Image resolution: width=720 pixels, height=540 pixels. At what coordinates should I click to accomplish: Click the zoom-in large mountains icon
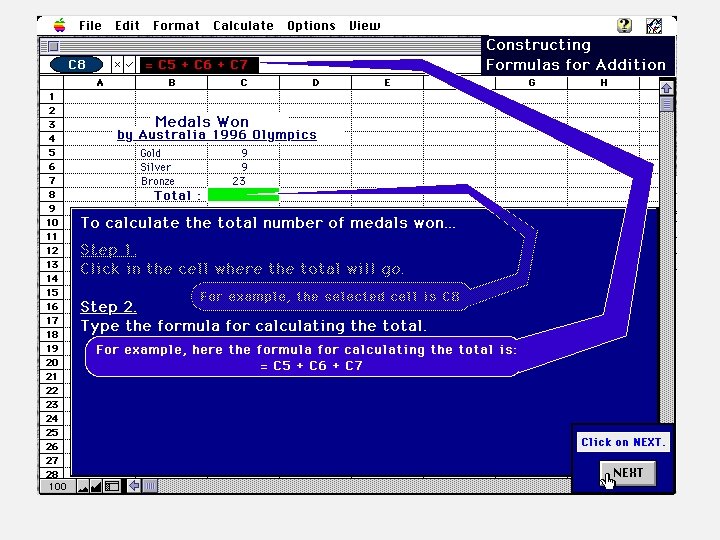(x=96, y=486)
